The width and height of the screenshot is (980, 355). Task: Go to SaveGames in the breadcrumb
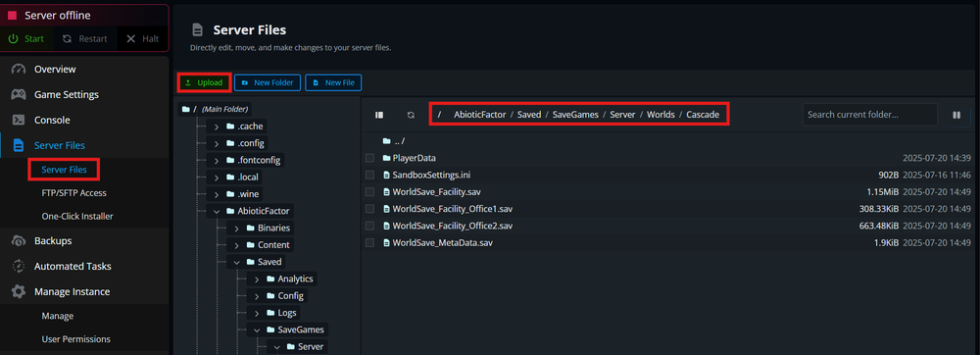pos(575,115)
